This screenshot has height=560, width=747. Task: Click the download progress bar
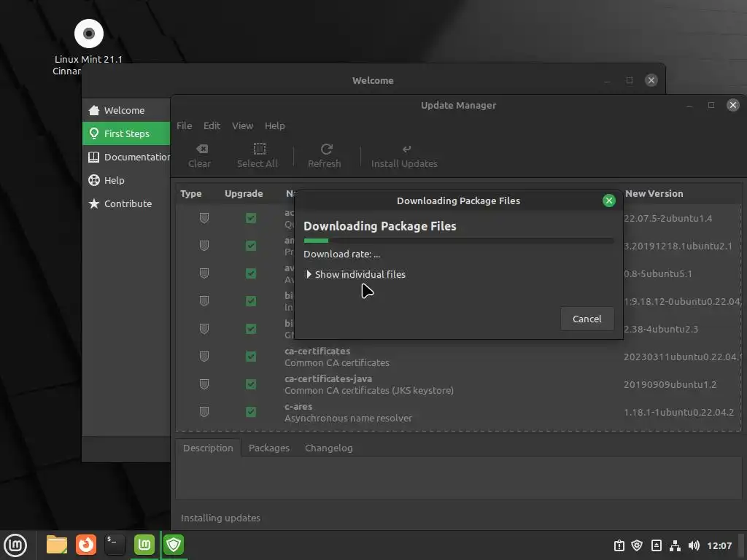458,241
